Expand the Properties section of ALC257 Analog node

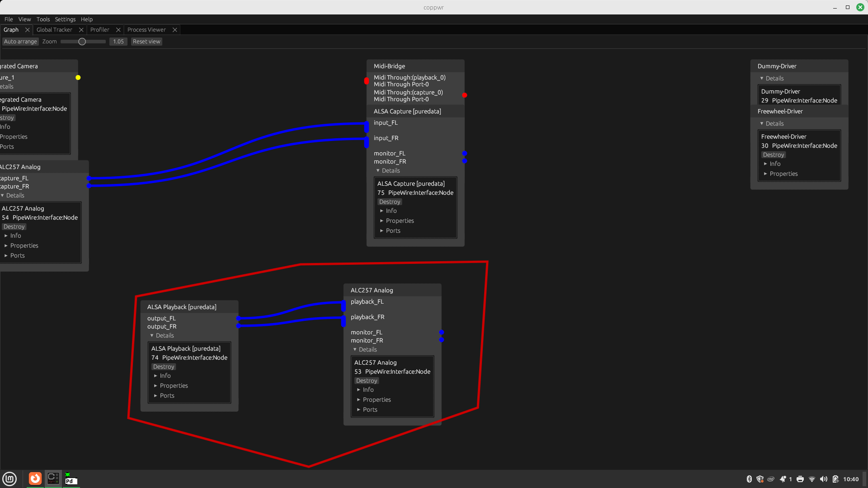pyautogui.click(x=377, y=399)
